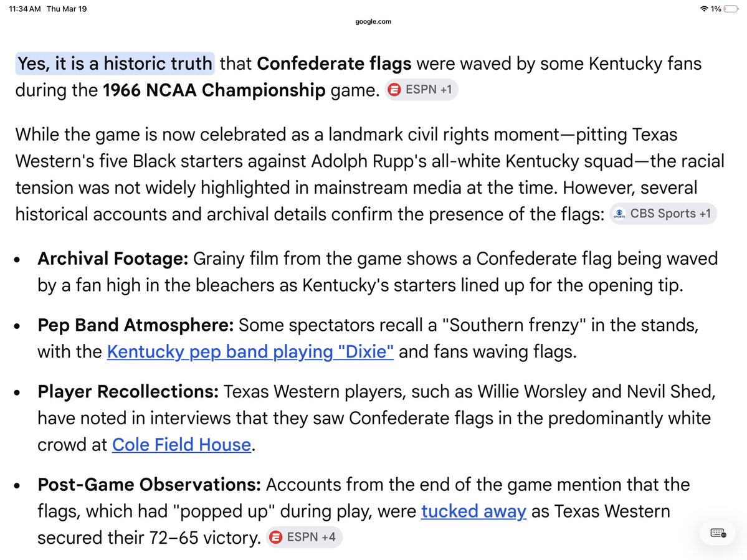The height and width of the screenshot is (560, 747).
Task: Follow the Kentucky pep band playing "Dixie" link
Action: pos(250,351)
